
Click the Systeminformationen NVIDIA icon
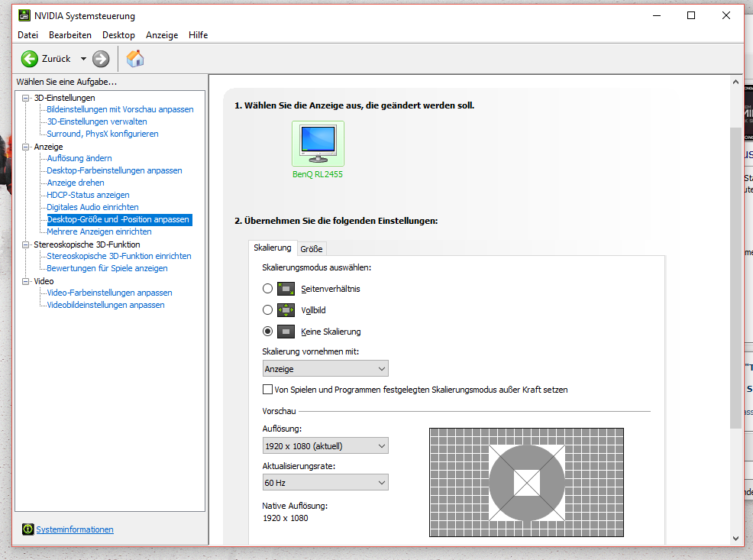point(27,529)
